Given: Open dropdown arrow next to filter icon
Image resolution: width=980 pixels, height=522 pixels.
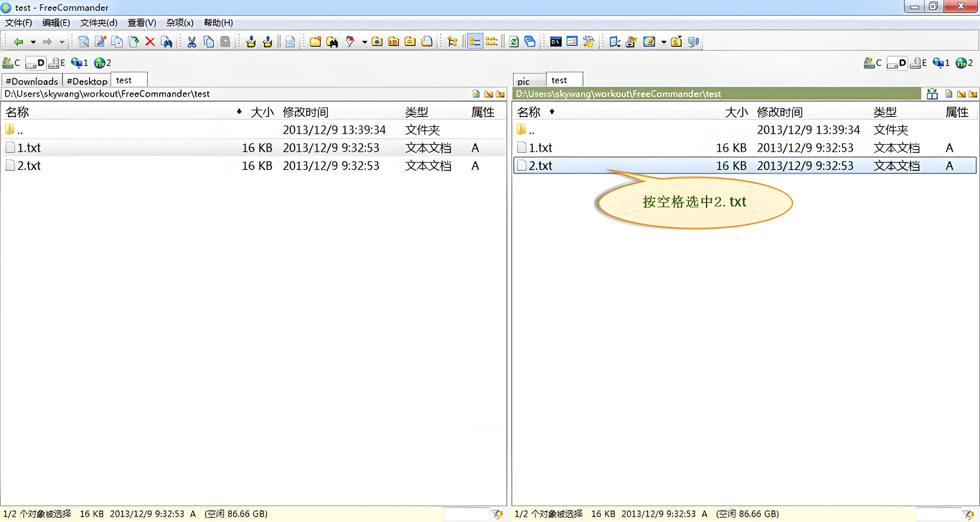Looking at the screenshot, I should 364,42.
